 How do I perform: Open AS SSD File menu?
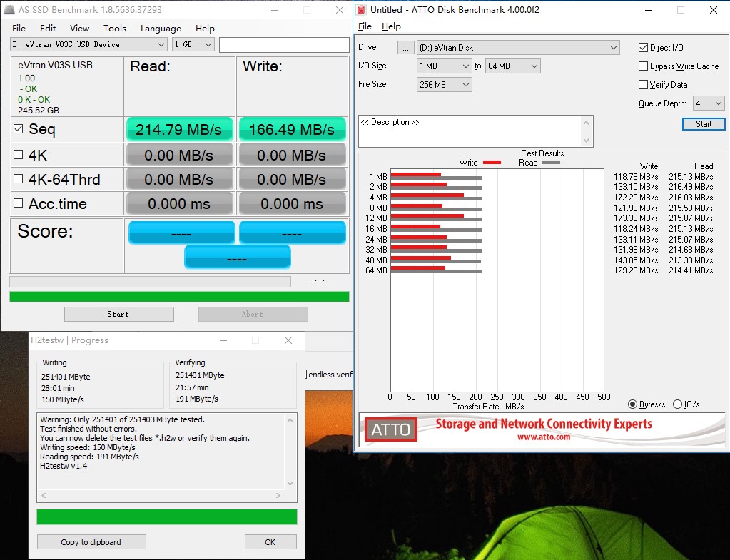[x=19, y=29]
